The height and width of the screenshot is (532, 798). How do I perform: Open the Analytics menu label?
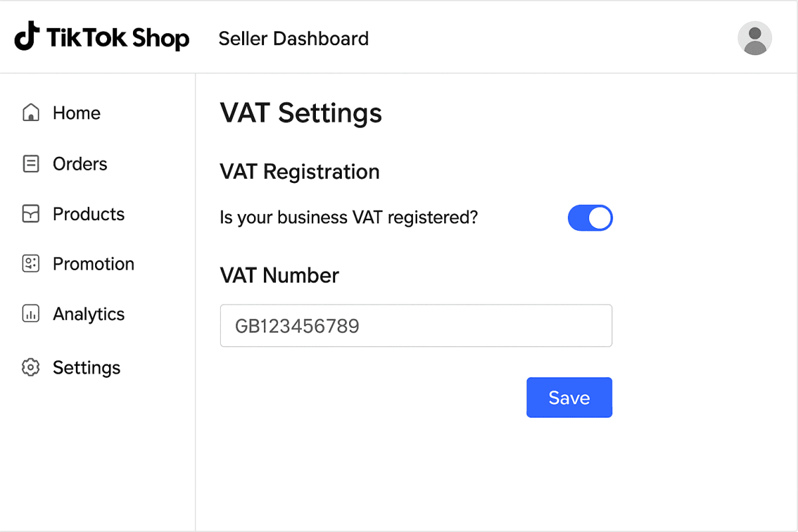tap(88, 314)
